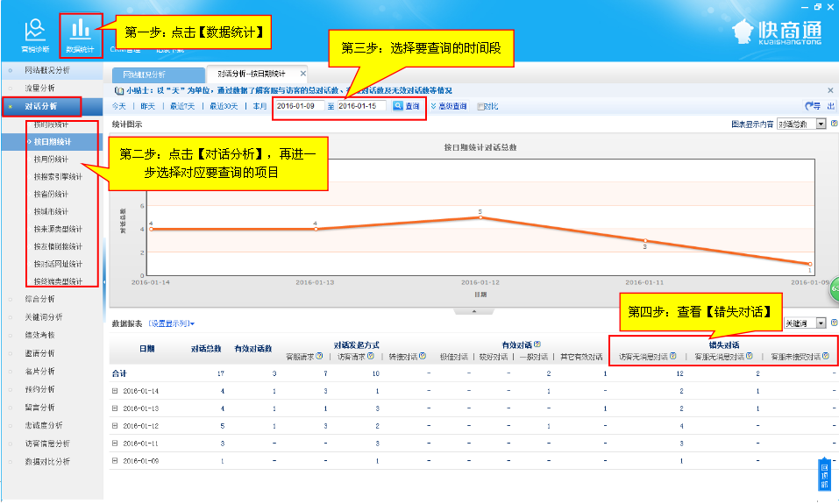Click help icon beside 有效对话 header

537,344
